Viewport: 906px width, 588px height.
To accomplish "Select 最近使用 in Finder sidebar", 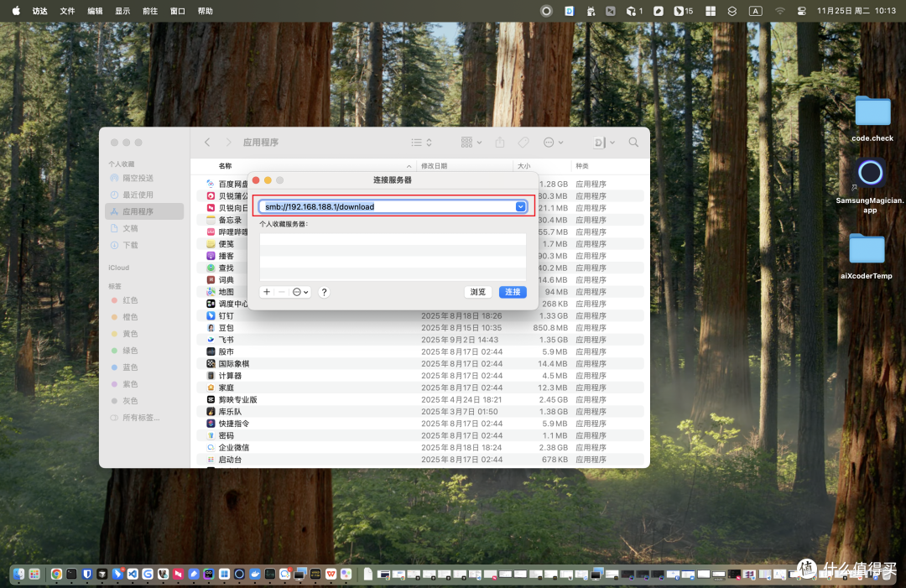I will pos(144,195).
